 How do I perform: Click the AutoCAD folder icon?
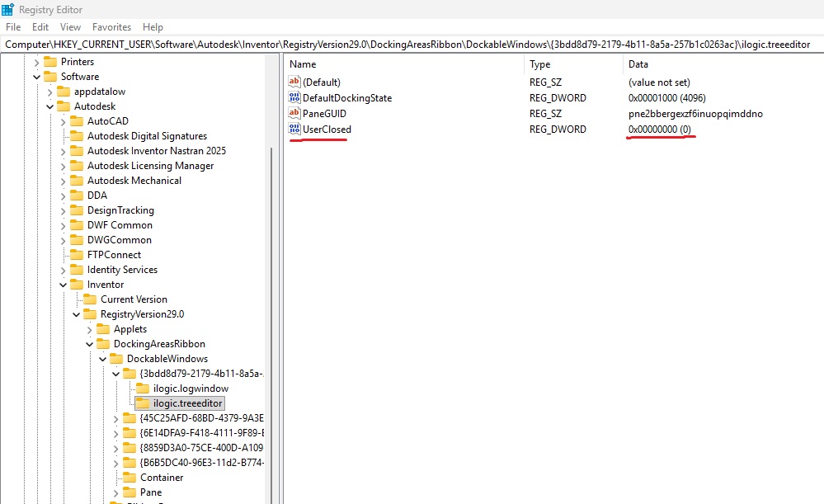tap(77, 121)
